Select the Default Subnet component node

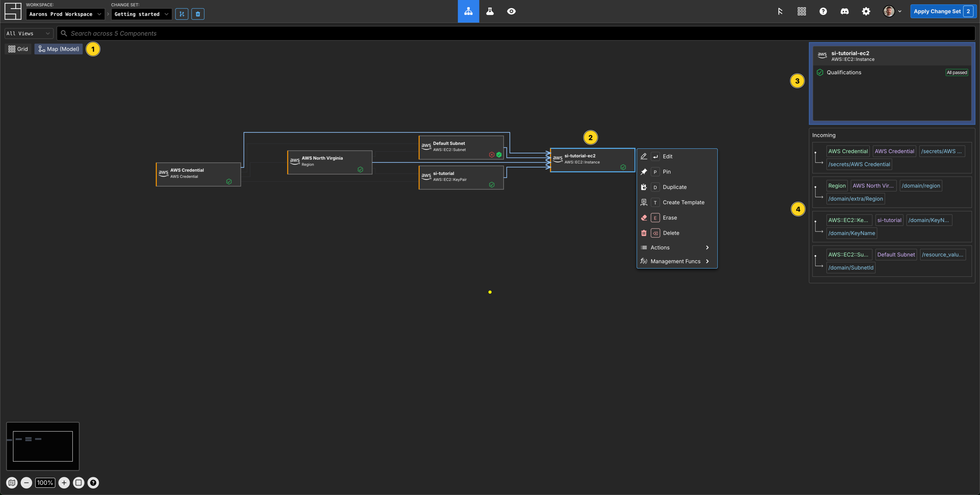(x=461, y=148)
